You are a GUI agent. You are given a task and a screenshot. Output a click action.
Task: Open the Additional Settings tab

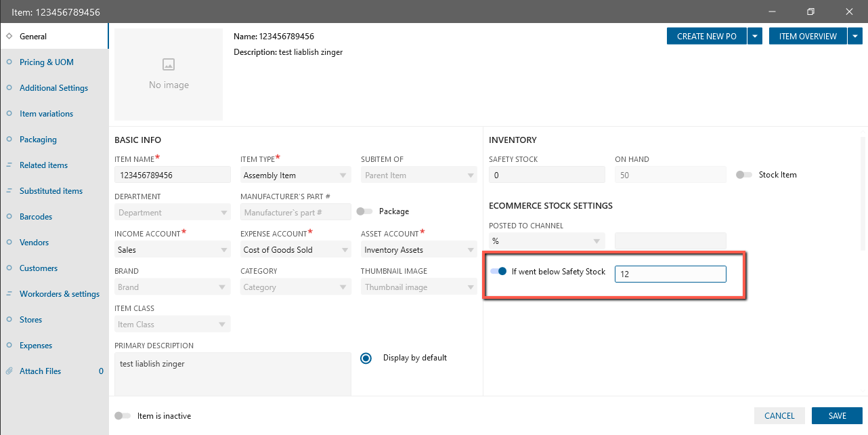(53, 88)
